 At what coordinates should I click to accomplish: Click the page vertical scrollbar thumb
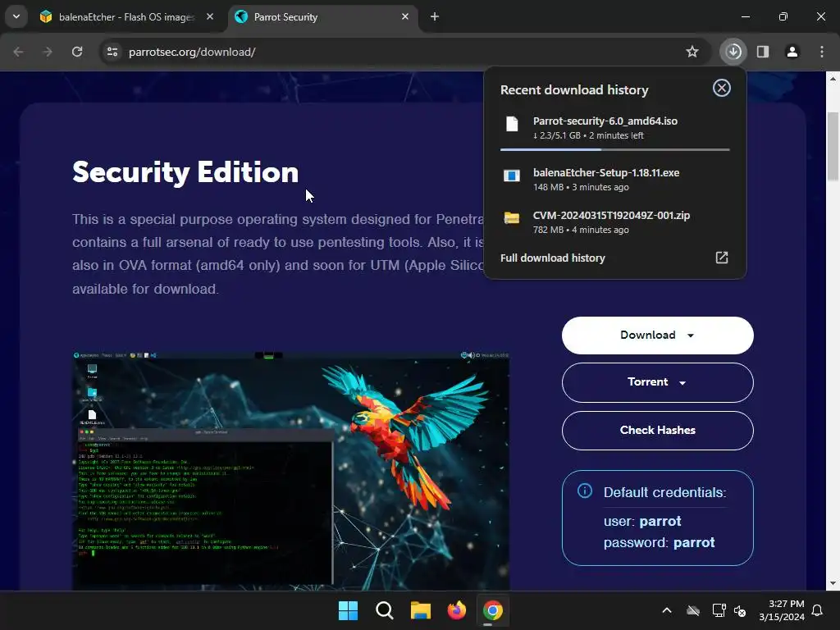[833, 147]
